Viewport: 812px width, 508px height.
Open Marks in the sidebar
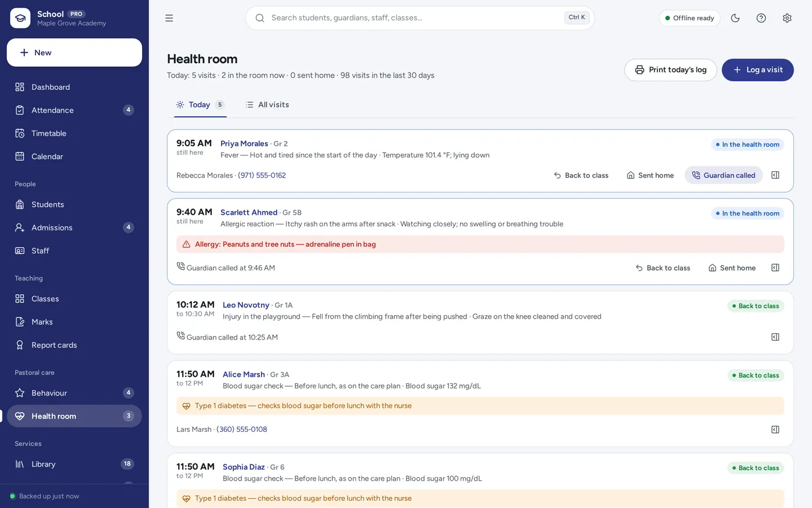(x=74, y=322)
